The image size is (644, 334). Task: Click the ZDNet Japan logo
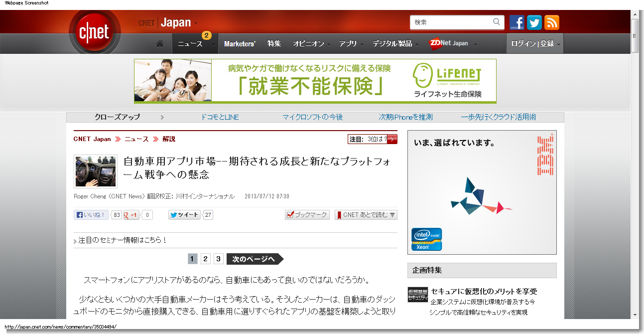(449, 43)
